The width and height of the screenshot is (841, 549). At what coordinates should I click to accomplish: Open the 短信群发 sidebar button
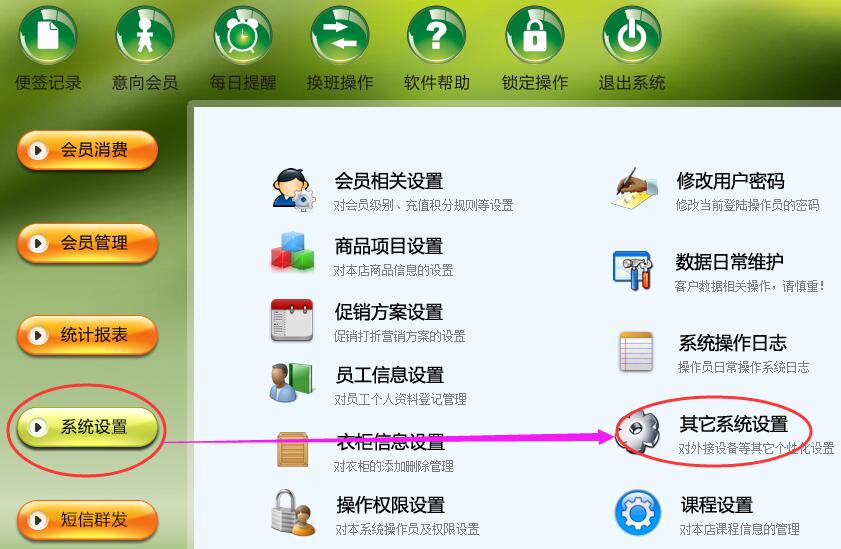pos(87,520)
